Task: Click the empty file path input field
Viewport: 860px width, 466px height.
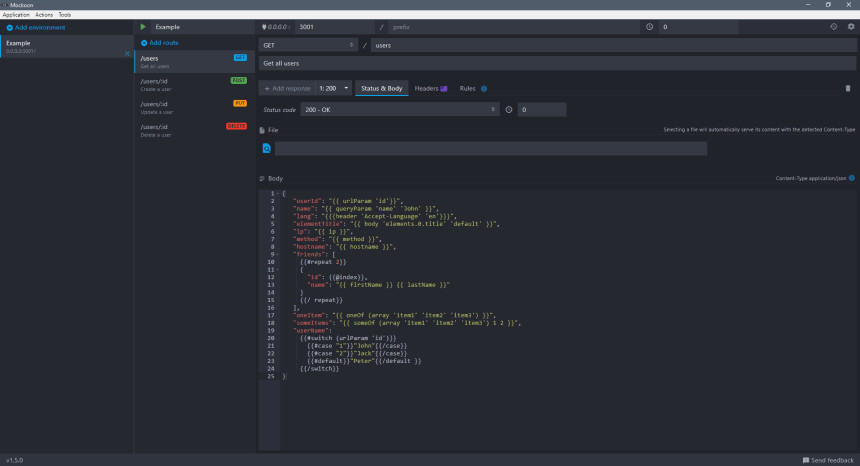Action: [491, 148]
